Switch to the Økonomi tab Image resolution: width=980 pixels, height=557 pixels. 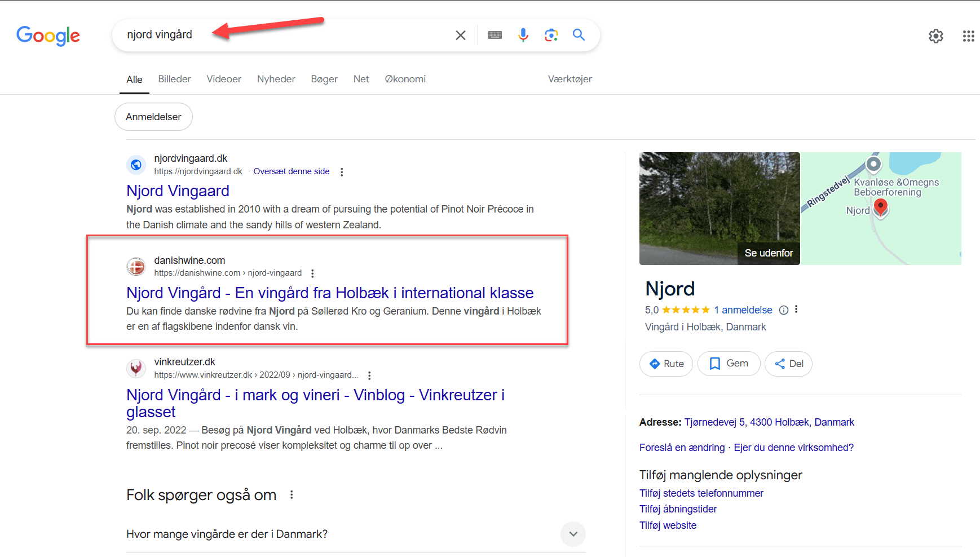405,79
